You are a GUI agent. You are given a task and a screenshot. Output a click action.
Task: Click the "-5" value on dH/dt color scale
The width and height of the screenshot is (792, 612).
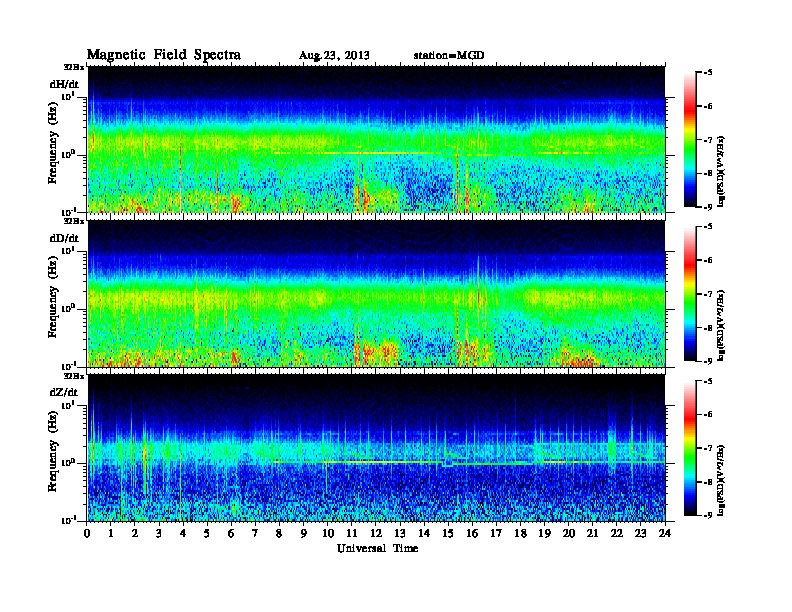tap(708, 73)
